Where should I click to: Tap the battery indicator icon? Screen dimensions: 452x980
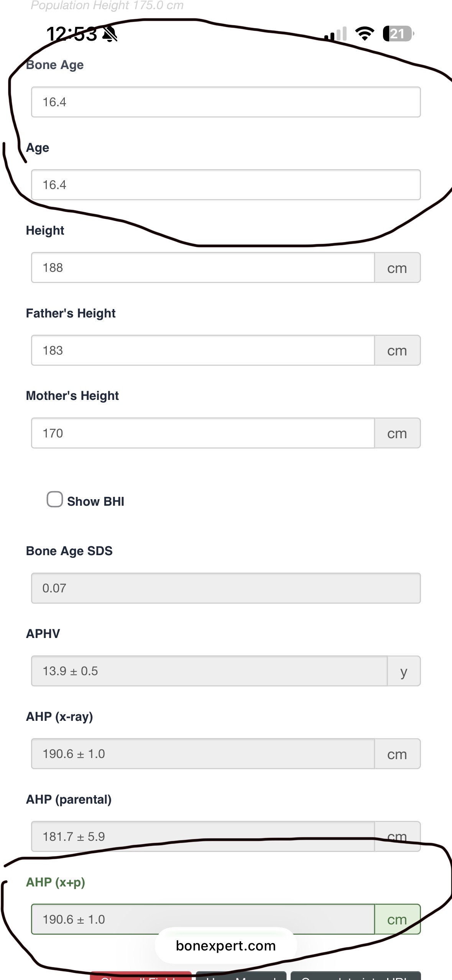coord(398,34)
